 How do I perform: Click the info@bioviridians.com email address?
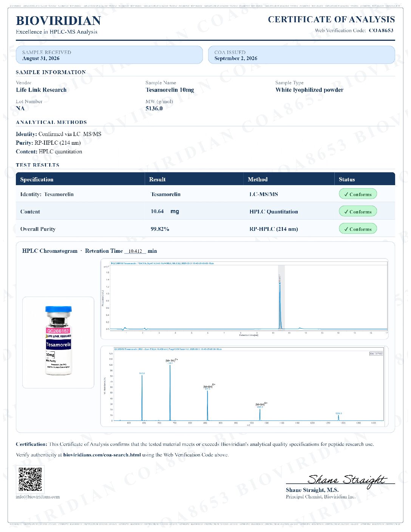tap(38, 497)
